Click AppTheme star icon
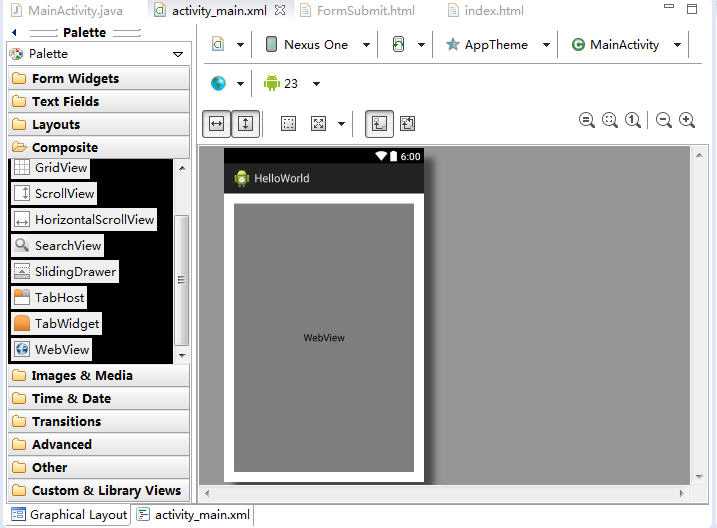The image size is (717, 528). 453,44
